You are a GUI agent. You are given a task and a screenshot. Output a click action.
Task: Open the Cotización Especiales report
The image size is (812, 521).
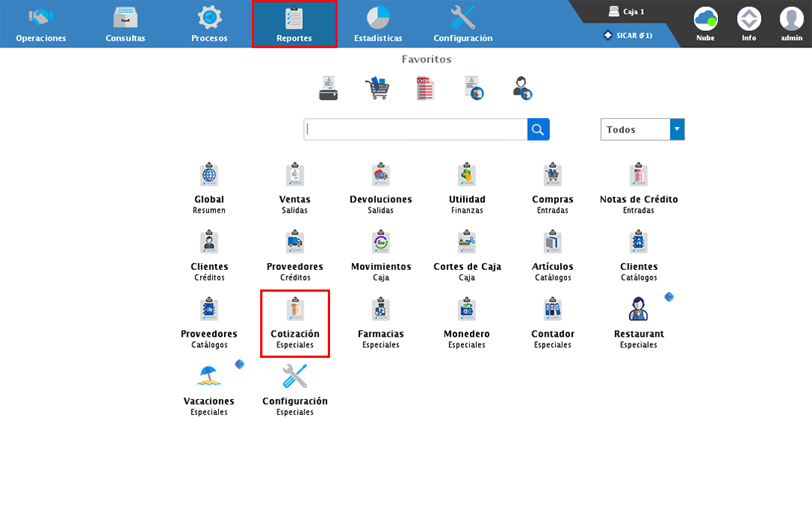(295, 323)
